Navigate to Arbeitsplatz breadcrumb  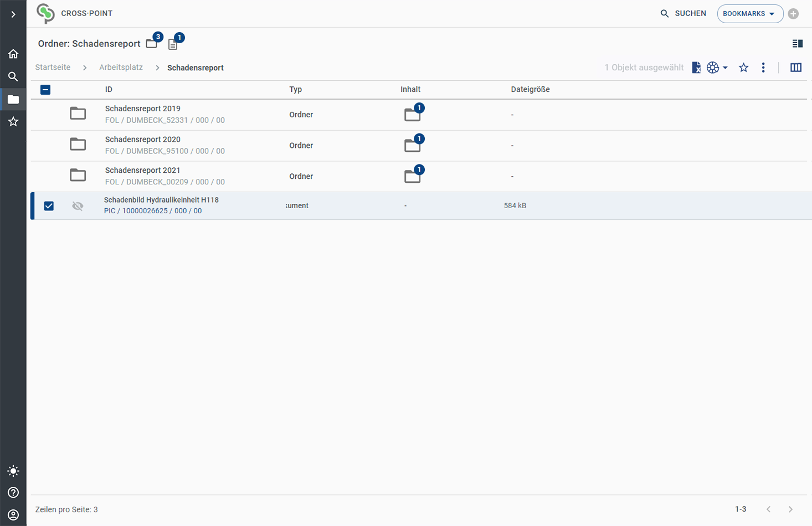pos(121,68)
